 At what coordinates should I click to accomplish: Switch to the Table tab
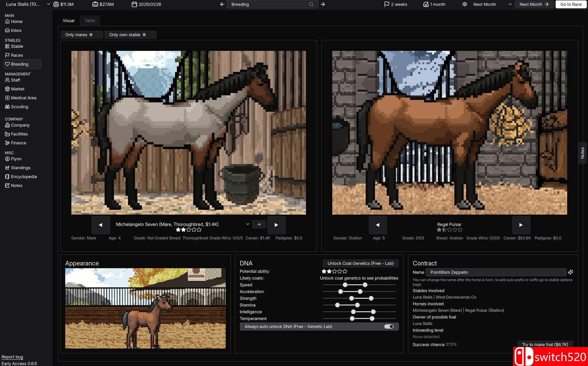89,20
